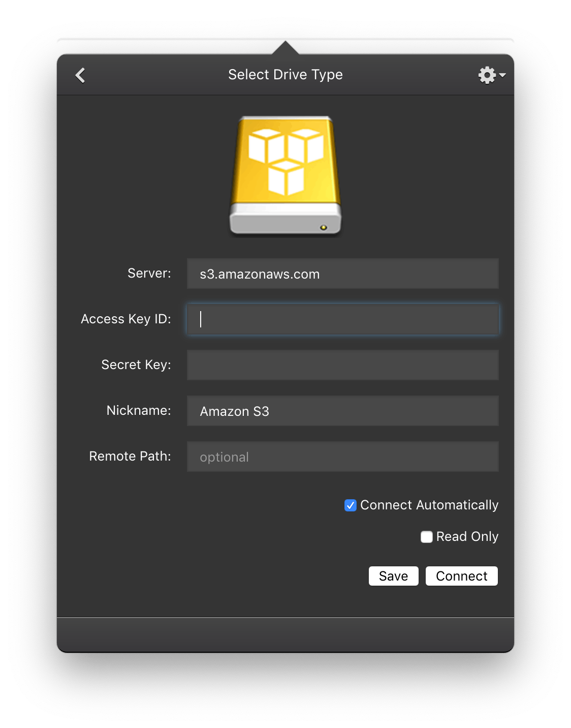The height and width of the screenshot is (728, 571).
Task: Click the yellow Amazon S3 drive icon
Action: tap(285, 175)
